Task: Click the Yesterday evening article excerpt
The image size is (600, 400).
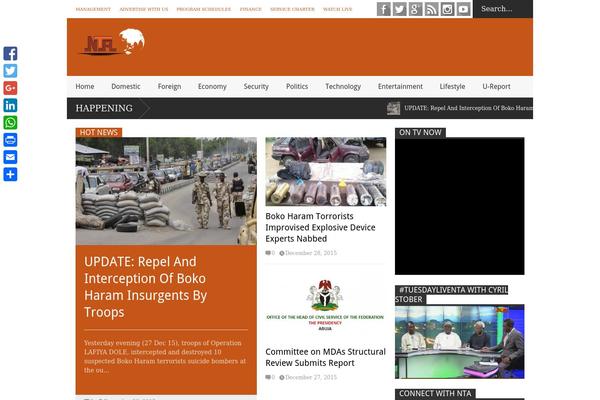Action: 165,356
